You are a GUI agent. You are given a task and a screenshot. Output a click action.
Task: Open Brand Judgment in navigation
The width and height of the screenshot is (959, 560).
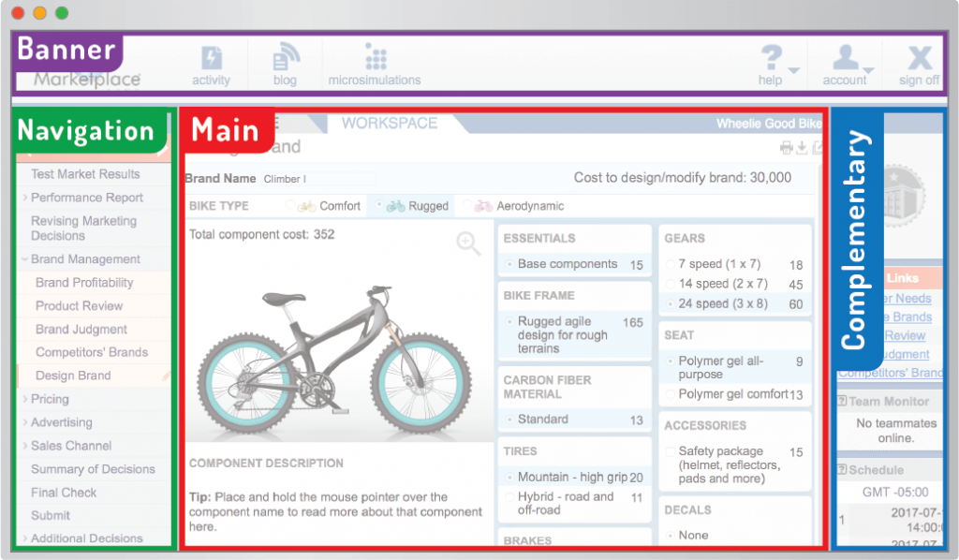point(81,329)
